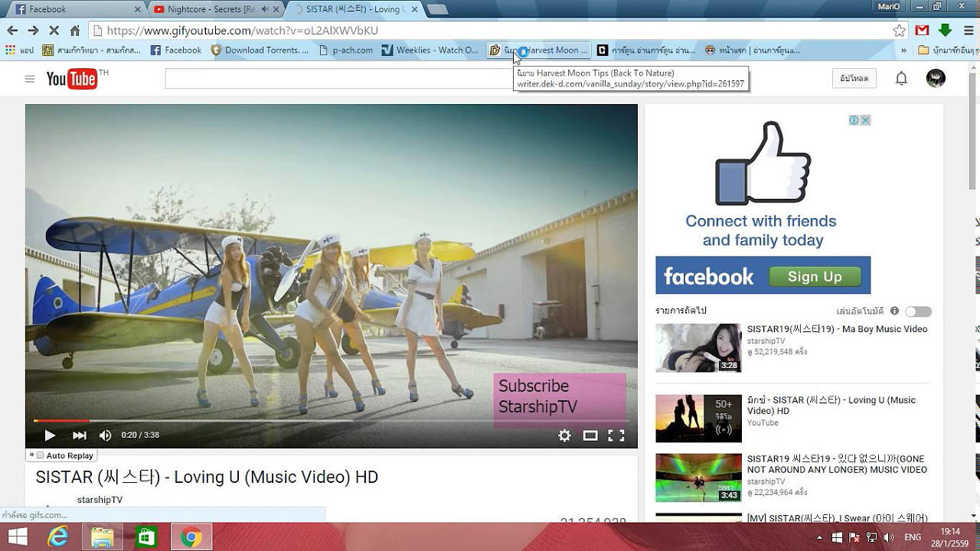The width and height of the screenshot is (980, 551).
Task: Open the Loving U mix playlist thumbnail
Action: point(698,419)
